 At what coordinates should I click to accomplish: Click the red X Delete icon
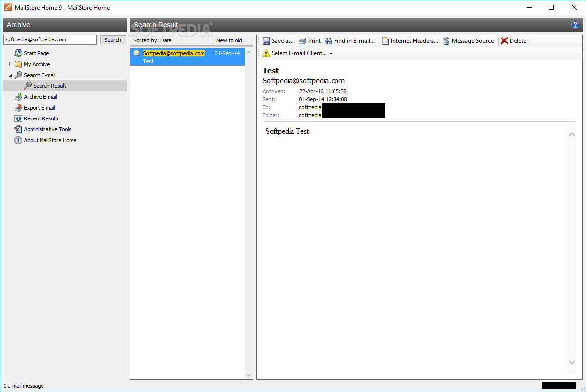click(504, 40)
